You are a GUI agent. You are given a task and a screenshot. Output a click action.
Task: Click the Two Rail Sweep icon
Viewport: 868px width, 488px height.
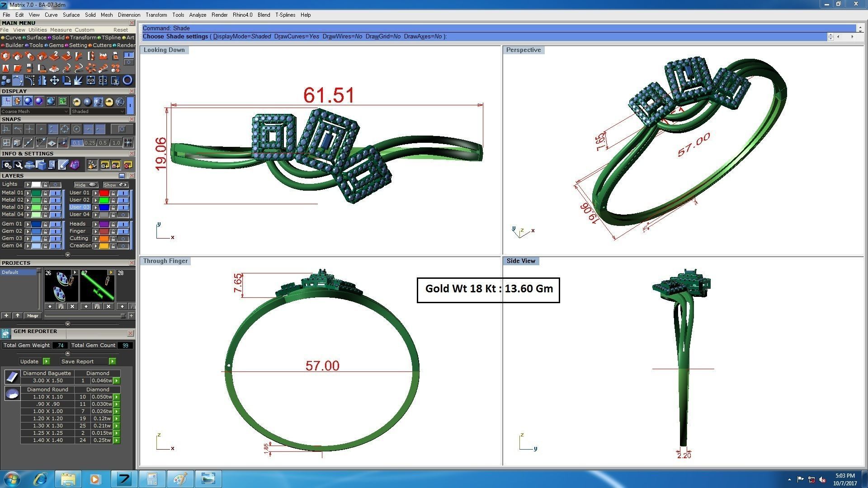(54, 56)
